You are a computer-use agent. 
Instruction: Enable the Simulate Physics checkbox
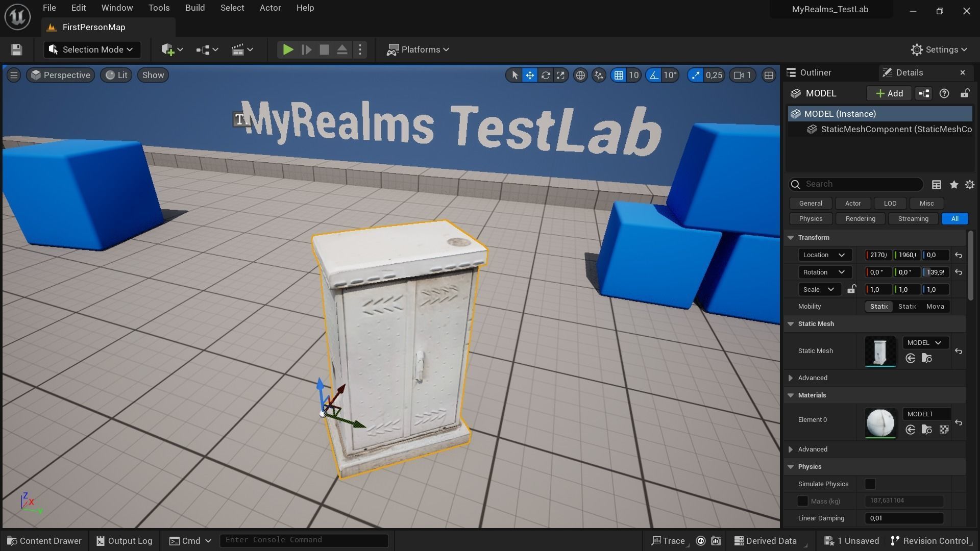pos(870,484)
